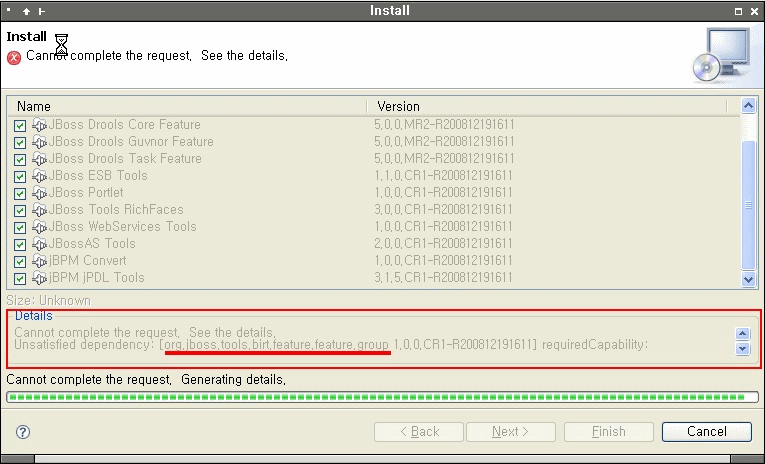Uncheck the JBoss Drools Core Feature checkbox
Screen dimensions: 765x464
tap(20, 126)
